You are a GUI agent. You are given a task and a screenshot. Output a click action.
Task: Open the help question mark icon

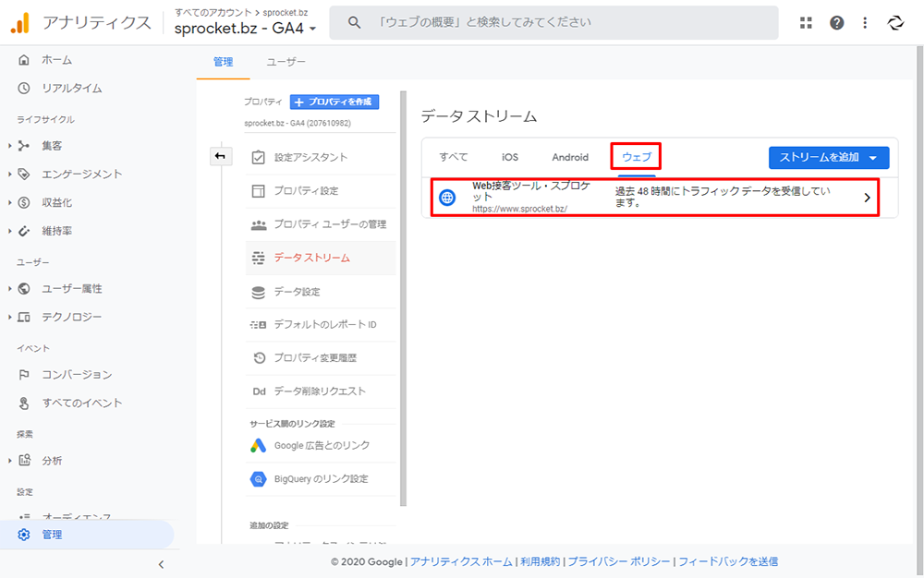[x=836, y=22]
